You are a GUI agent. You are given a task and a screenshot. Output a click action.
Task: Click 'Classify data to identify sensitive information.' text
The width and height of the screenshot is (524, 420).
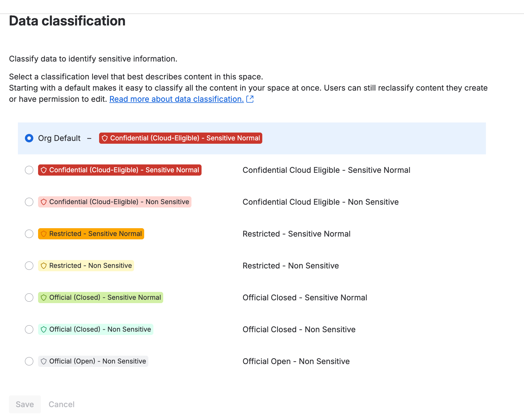tap(93, 59)
